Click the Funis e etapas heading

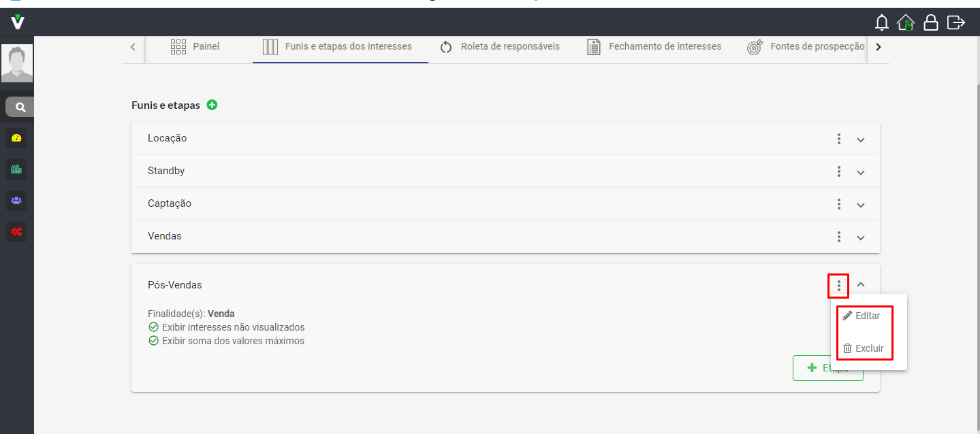click(165, 105)
